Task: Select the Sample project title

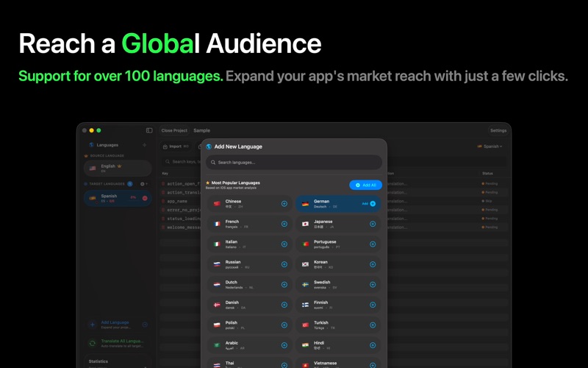Action: (201, 131)
